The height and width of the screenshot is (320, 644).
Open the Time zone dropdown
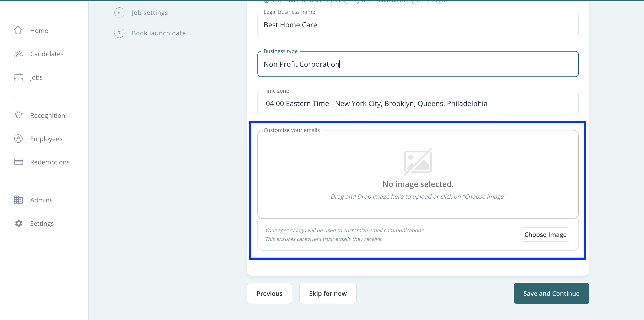418,103
